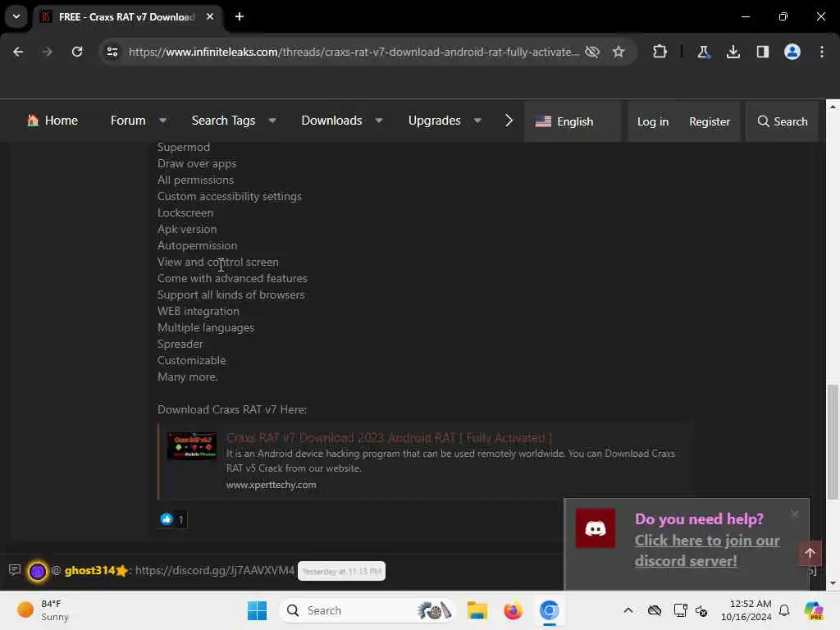This screenshot has width=840, height=630.
Task: Open the Forum menu item
Action: (x=128, y=121)
